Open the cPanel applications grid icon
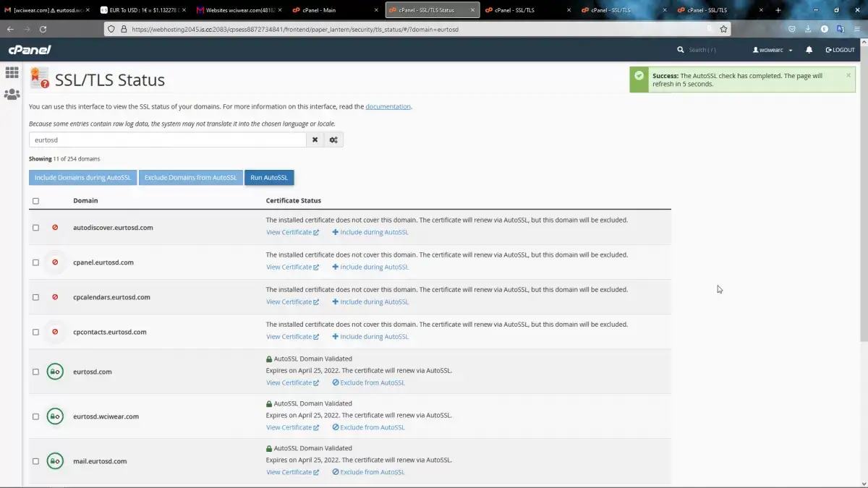868x488 pixels. click(12, 72)
